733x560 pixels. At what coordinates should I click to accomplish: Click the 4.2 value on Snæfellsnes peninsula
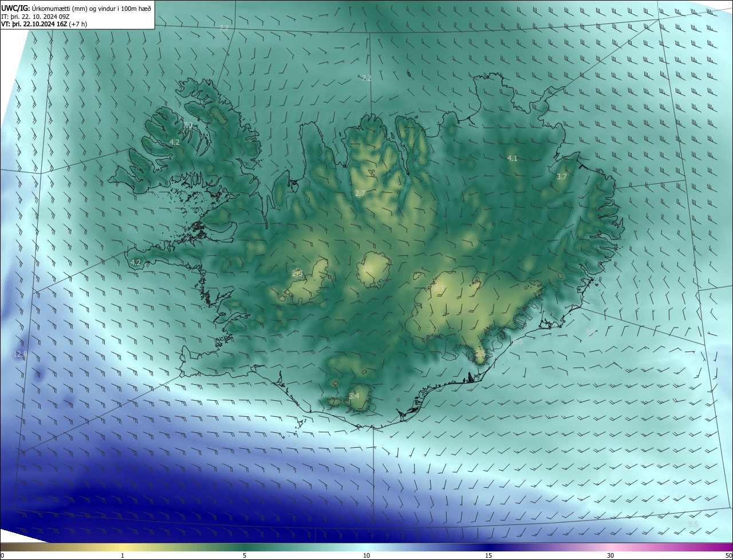tap(136, 262)
